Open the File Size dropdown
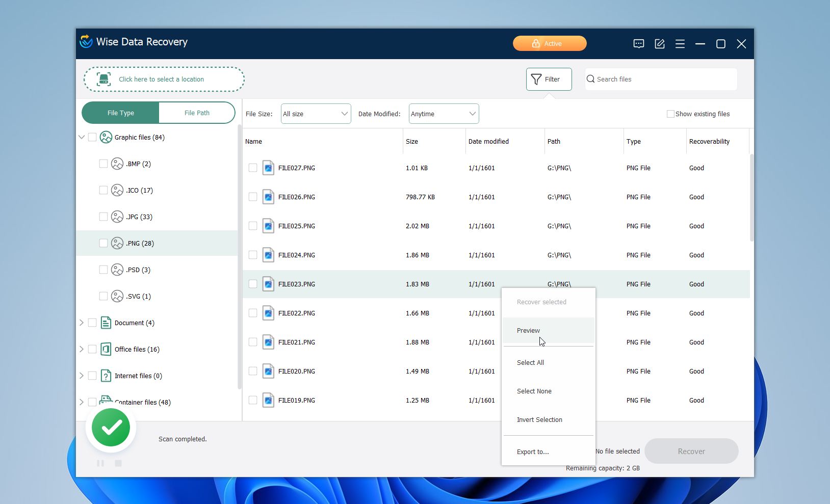Viewport: 830px width, 504px height. (315, 114)
